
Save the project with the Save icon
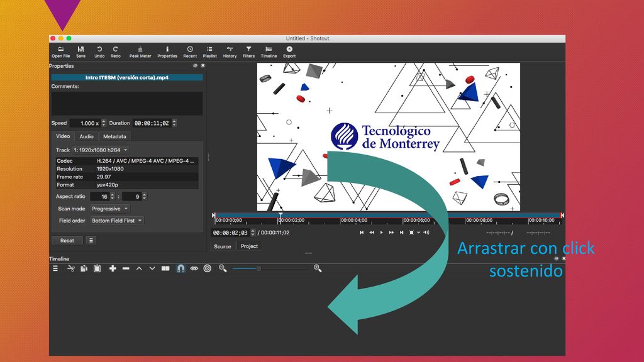click(x=81, y=52)
